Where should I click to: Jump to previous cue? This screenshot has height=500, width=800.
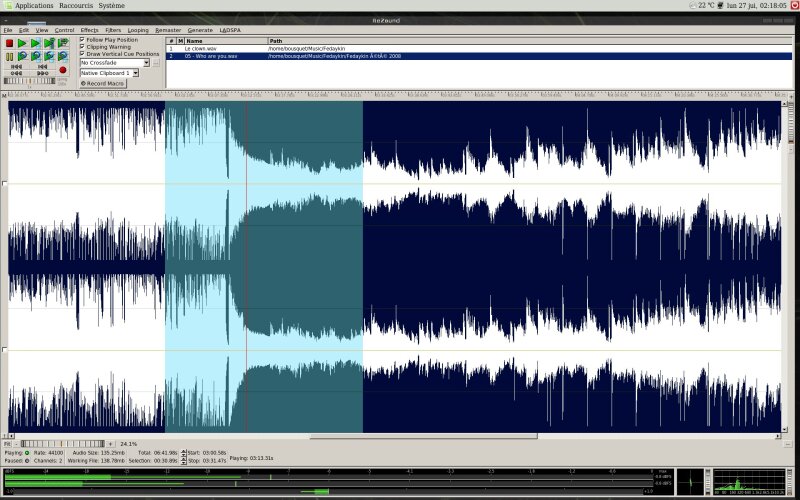click(x=16, y=73)
